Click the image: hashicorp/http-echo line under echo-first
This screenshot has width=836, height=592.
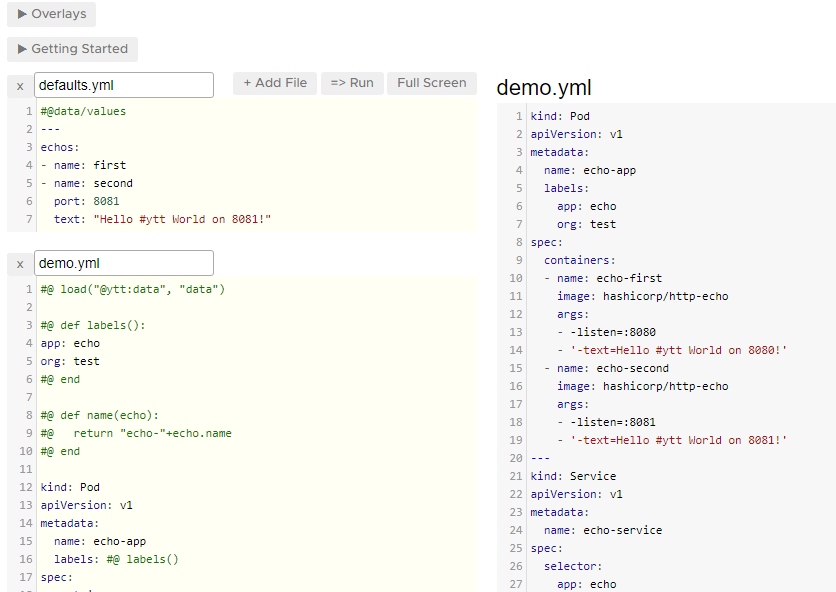(x=642, y=297)
